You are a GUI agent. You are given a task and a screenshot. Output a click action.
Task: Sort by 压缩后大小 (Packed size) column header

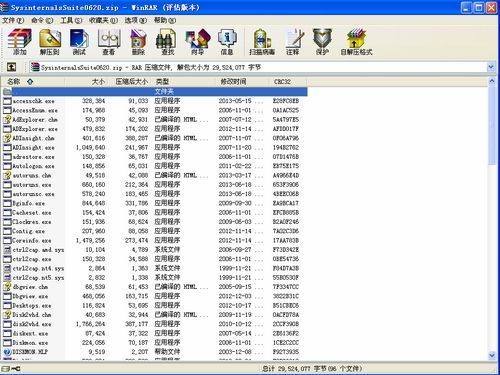129,82
